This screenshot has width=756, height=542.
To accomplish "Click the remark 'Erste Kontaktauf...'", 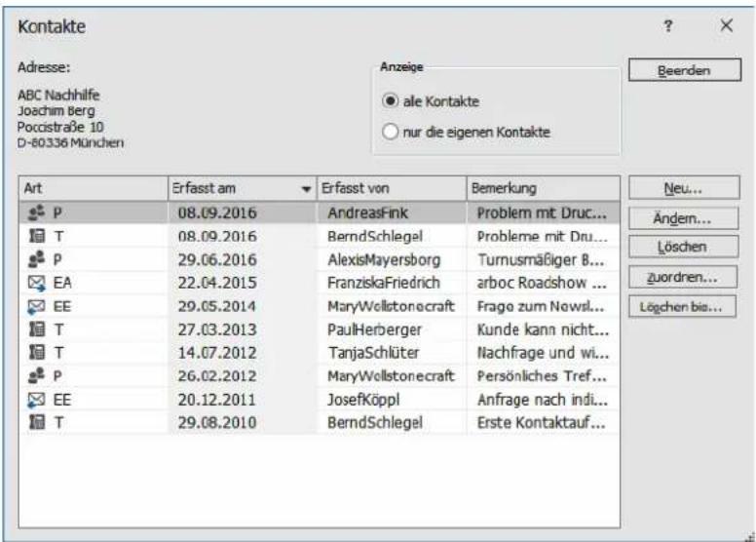I will click(541, 423).
